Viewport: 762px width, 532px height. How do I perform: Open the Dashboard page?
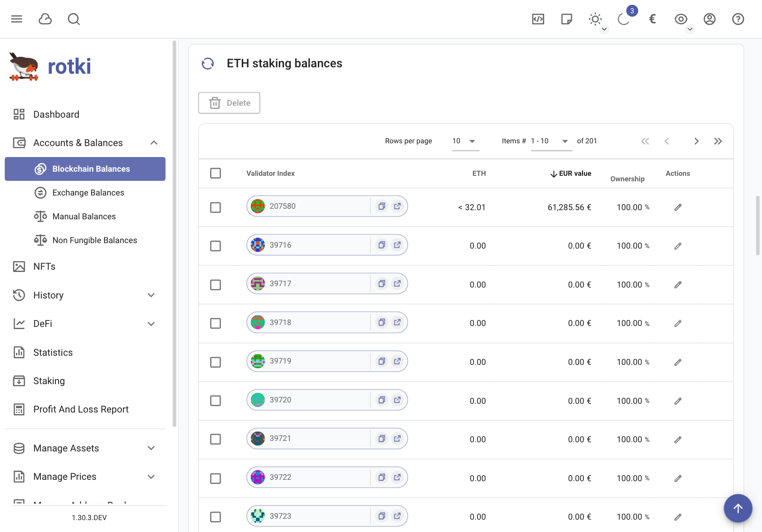(x=85, y=114)
